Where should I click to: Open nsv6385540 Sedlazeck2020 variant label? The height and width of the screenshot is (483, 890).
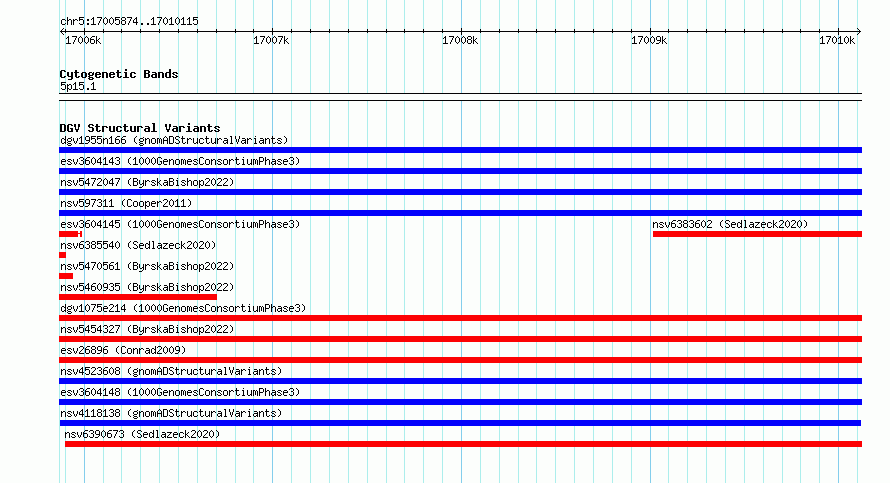pos(138,245)
